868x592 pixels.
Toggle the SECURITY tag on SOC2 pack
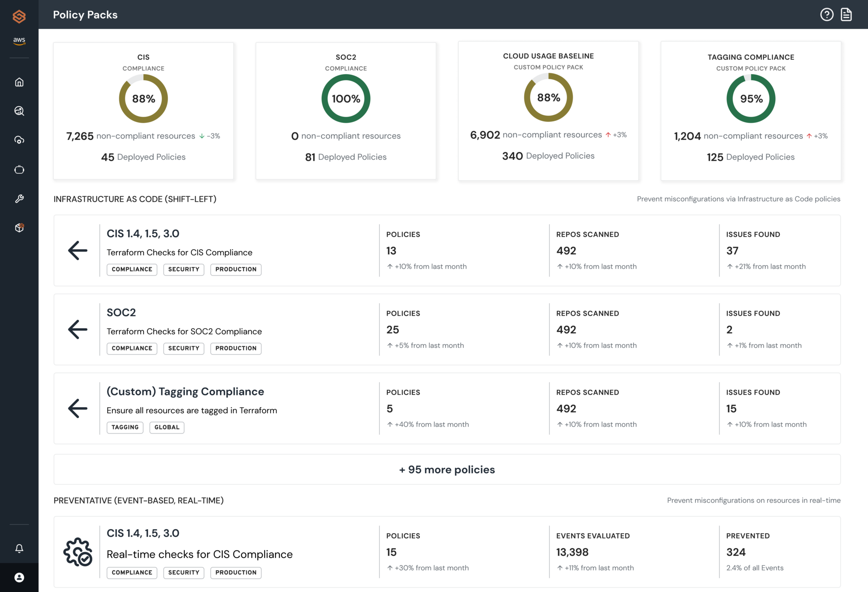pyautogui.click(x=184, y=348)
